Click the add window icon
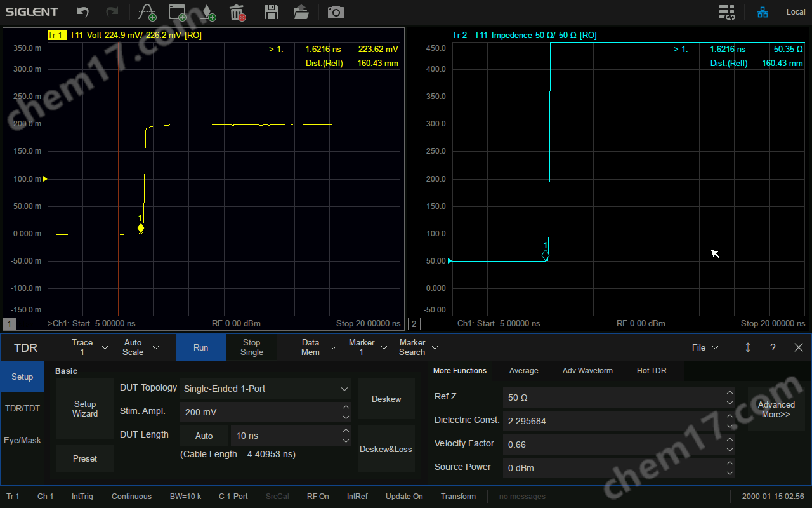This screenshot has height=508, width=812. 178,12
